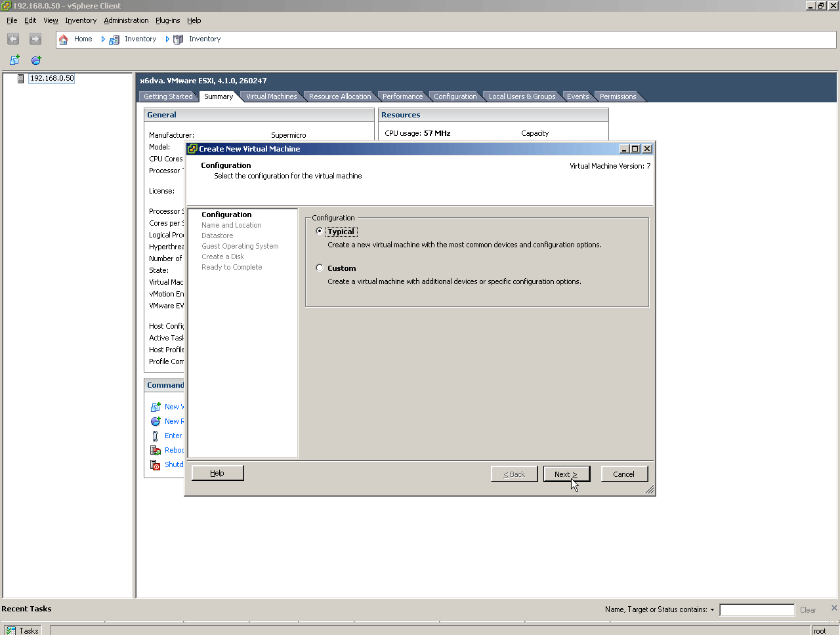
Task: Switch to the Permissions tab
Action: [618, 96]
